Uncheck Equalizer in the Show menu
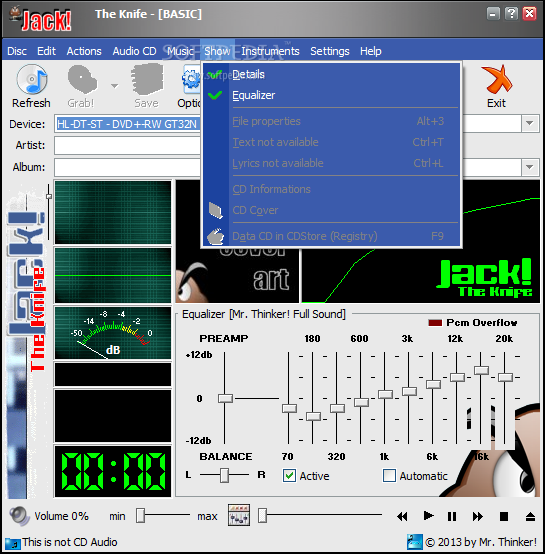The width and height of the screenshot is (545, 554). pos(332,95)
